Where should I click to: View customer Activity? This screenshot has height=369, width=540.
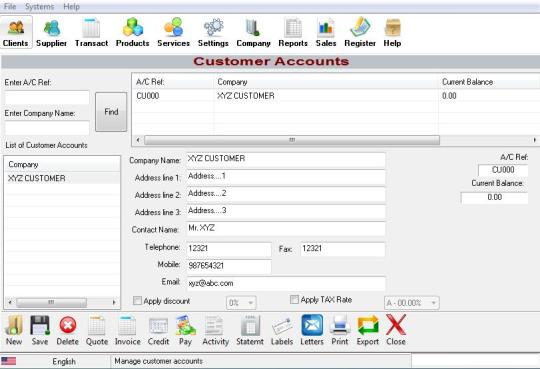tap(215, 330)
